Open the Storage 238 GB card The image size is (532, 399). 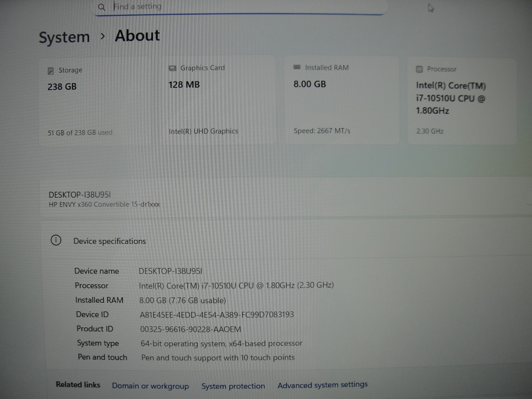95,102
